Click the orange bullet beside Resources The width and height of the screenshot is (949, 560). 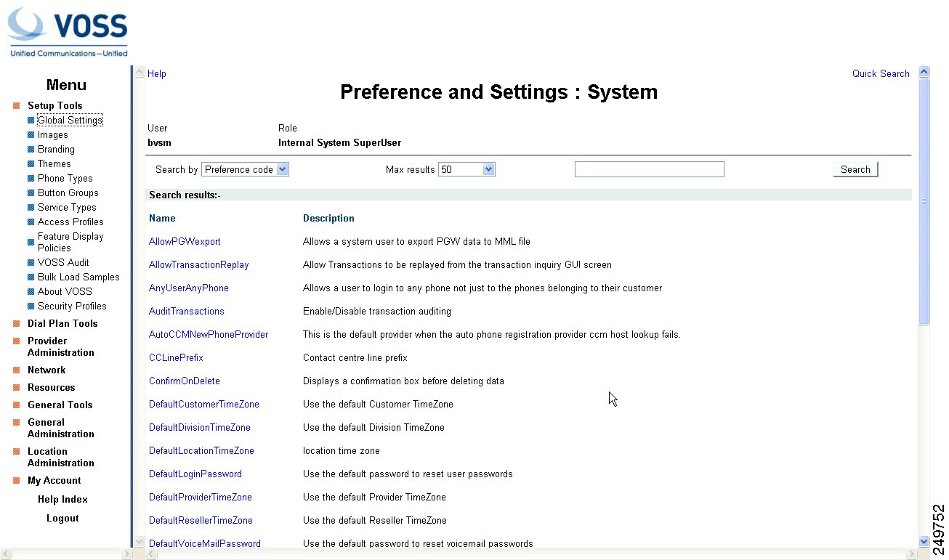click(x=16, y=388)
